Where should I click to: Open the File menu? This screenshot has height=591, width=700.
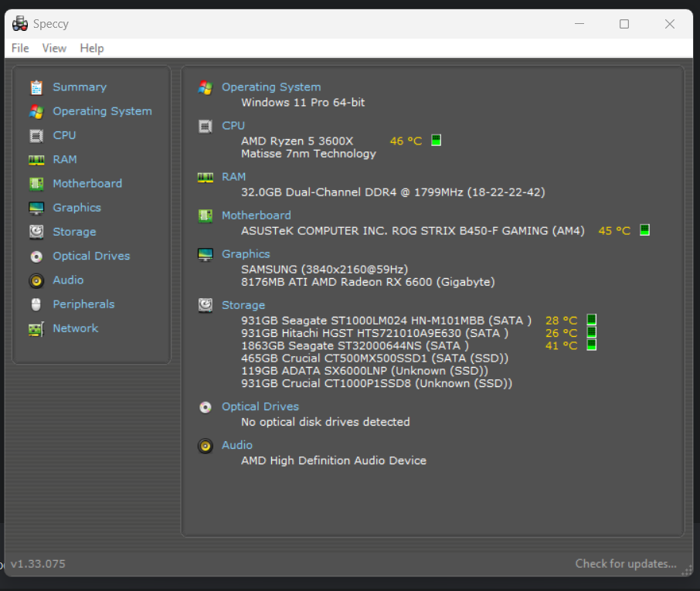20,48
